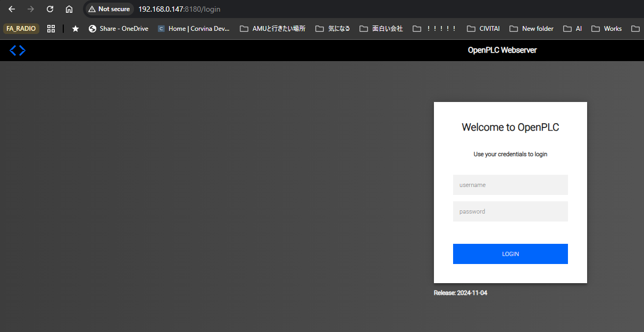Click the OpenPLC Webserver header title

click(x=502, y=50)
